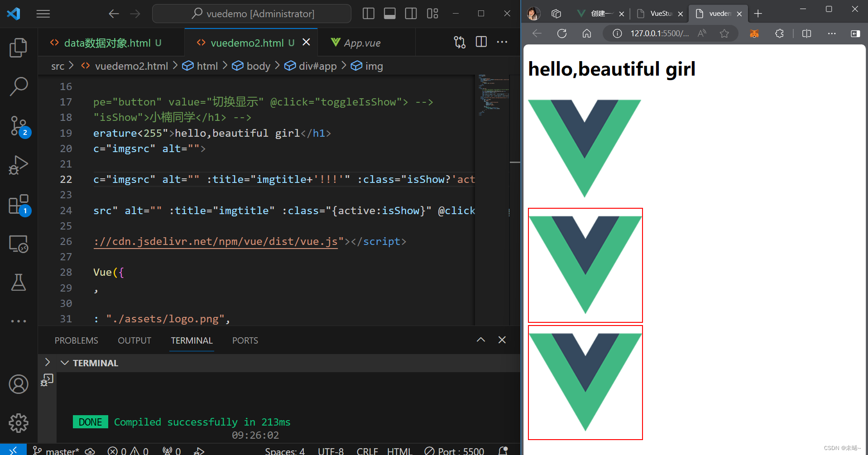Collapse the TERMINAL section chevron
This screenshot has width=868, height=455.
point(65,363)
